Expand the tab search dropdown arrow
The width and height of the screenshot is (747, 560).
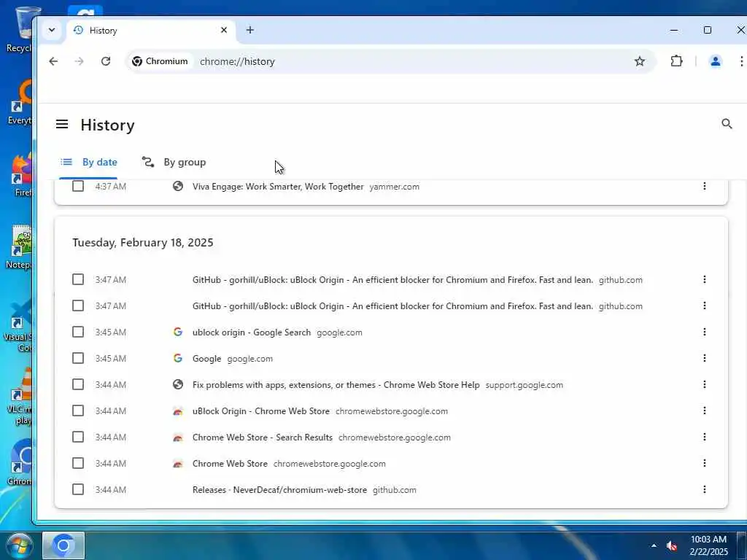[x=52, y=30]
